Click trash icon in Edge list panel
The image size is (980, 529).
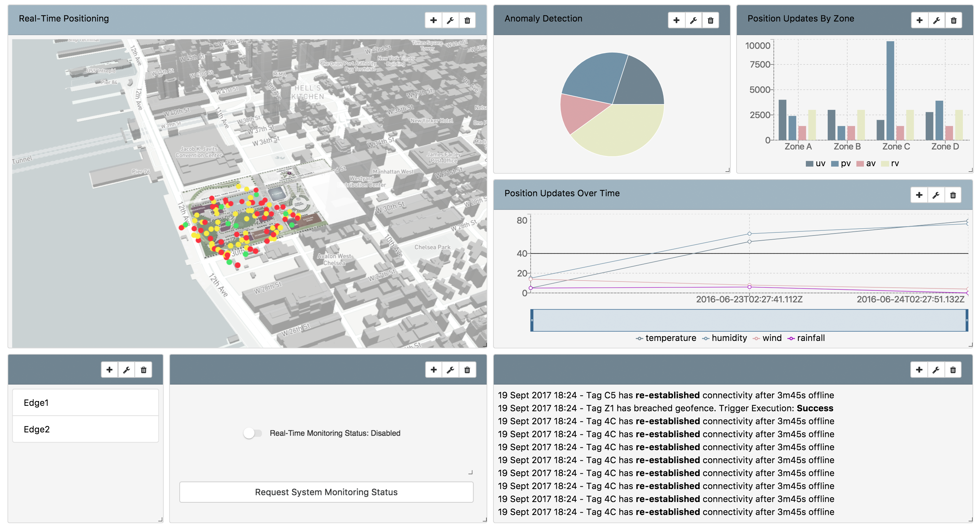(x=143, y=370)
